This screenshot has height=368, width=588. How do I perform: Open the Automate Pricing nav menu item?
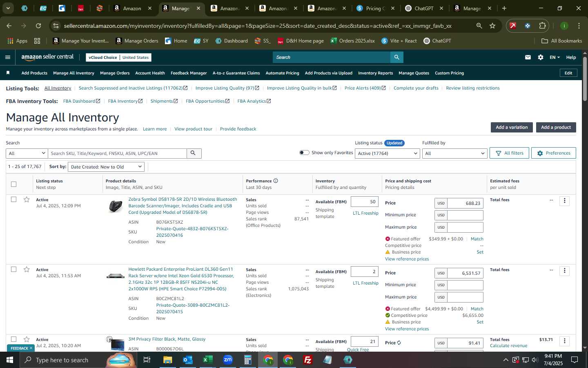[282, 73]
